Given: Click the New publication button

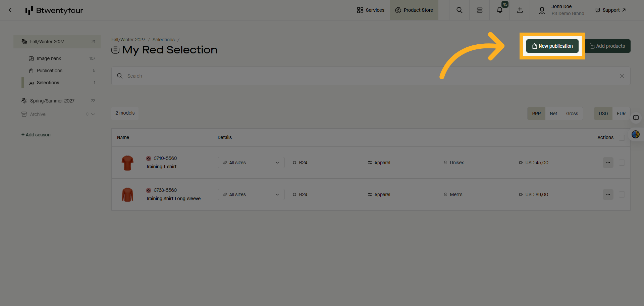Looking at the screenshot, I should click(x=552, y=46).
